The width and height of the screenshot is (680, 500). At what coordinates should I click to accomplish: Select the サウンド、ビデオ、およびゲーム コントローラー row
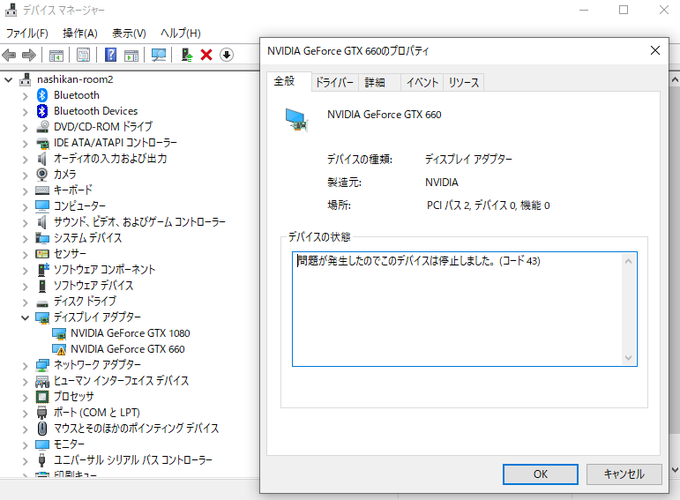(139, 222)
